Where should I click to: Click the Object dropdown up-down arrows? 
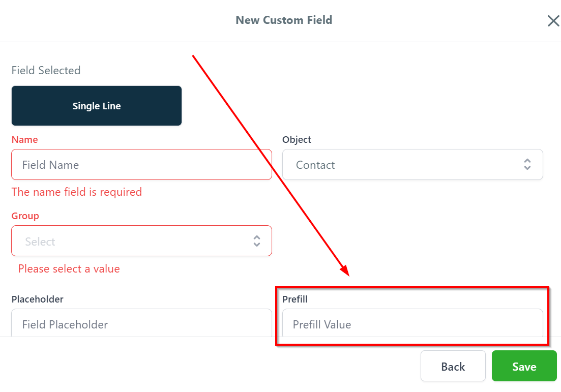(x=527, y=165)
